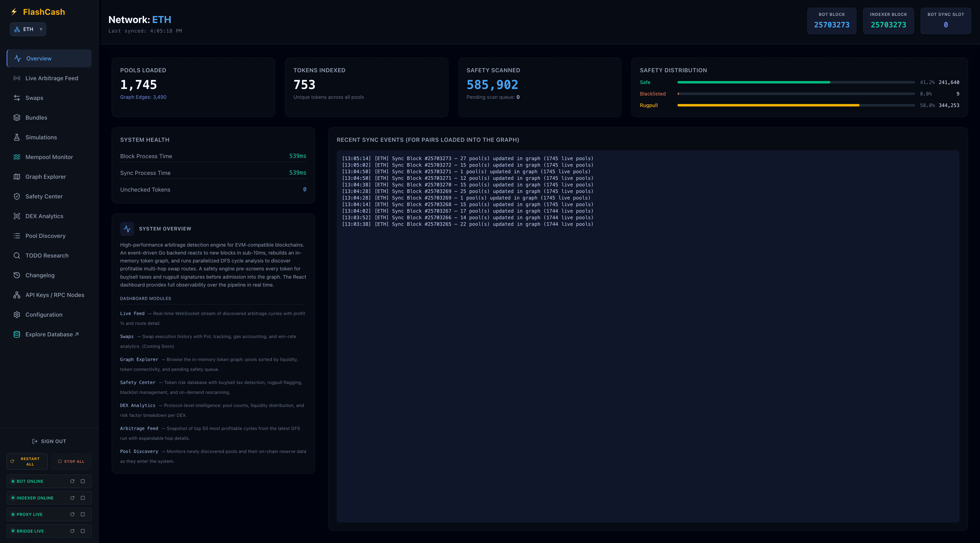Click the Last synced timestamp text
Image resolution: width=980 pixels, height=543 pixels.
click(145, 31)
